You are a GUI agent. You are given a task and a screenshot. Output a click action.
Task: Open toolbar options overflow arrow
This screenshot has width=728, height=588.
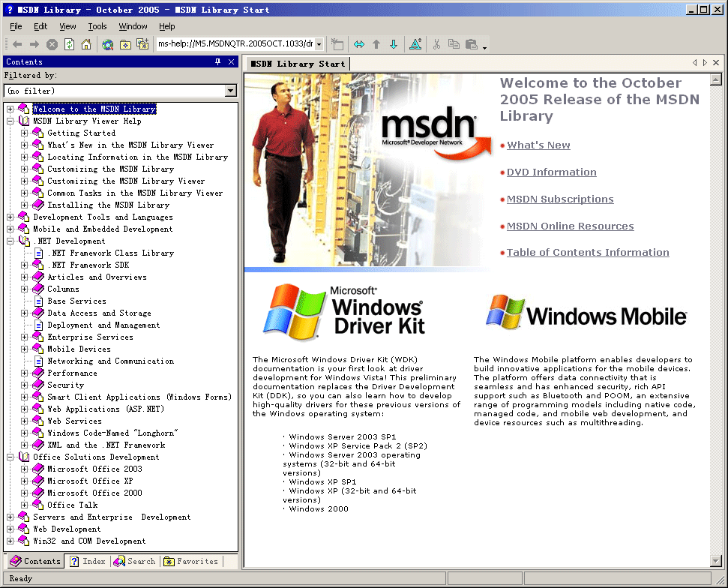[485, 47]
